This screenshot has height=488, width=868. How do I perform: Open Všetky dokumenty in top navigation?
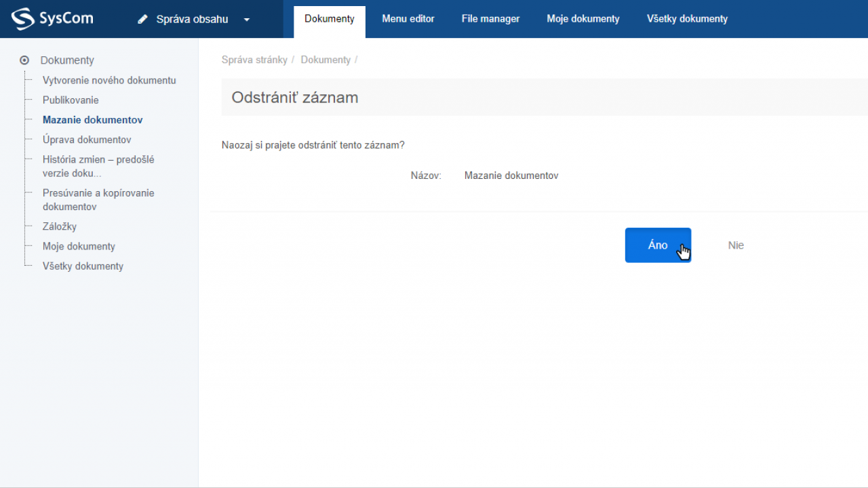point(687,19)
